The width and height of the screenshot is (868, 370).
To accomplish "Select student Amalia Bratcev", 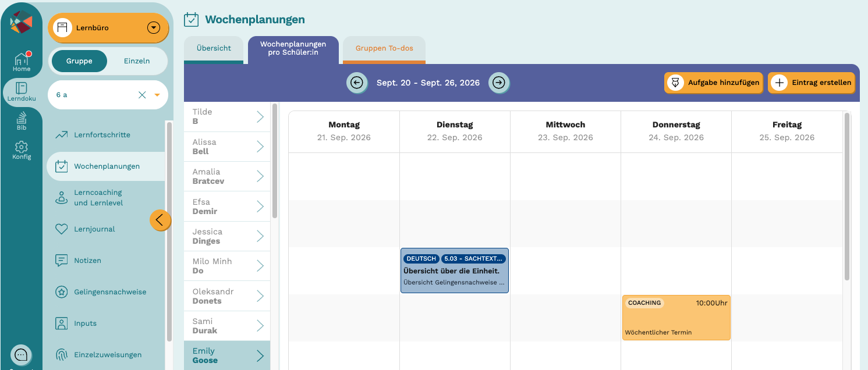I will pyautogui.click(x=227, y=176).
